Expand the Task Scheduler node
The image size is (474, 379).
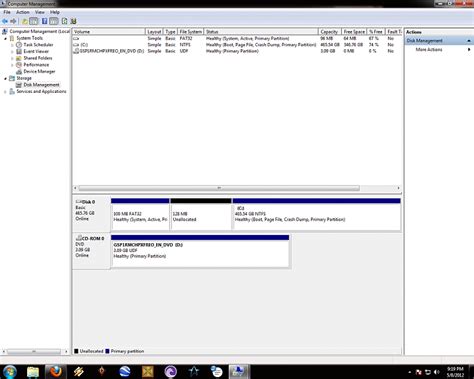pos(12,45)
